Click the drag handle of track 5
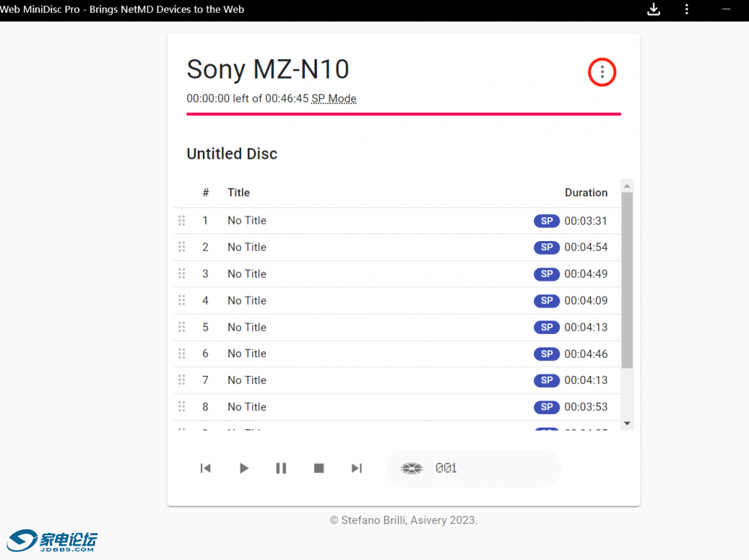Image resolution: width=749 pixels, height=560 pixels. (x=182, y=327)
